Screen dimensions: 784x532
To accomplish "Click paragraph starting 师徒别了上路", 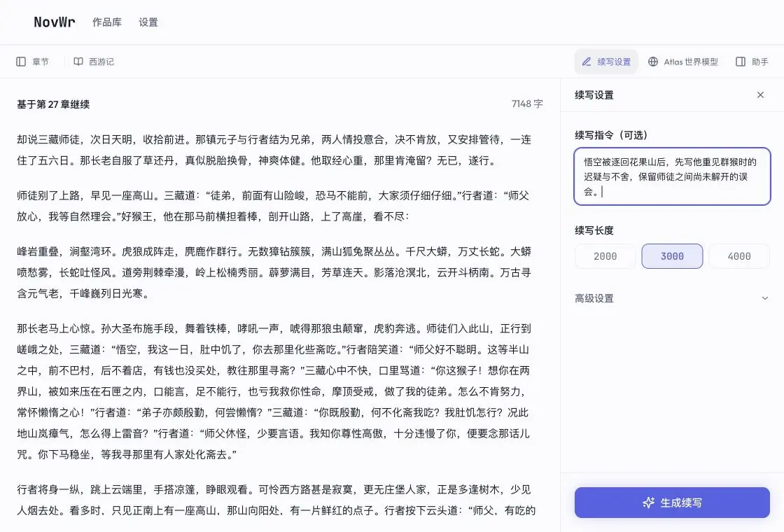I will tap(273, 206).
